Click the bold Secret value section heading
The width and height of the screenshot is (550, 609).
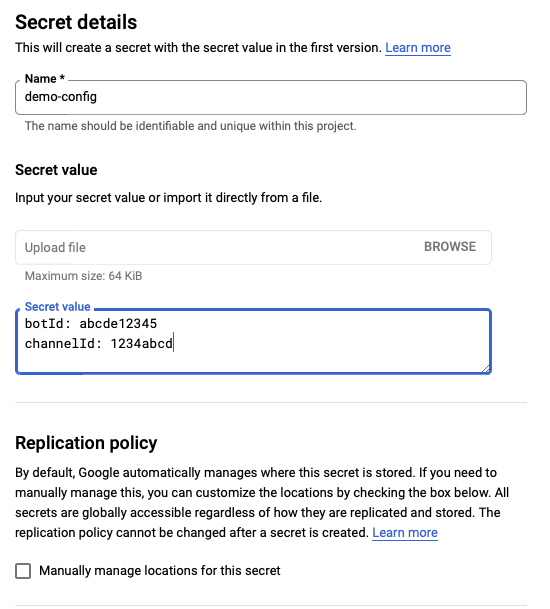pos(56,170)
